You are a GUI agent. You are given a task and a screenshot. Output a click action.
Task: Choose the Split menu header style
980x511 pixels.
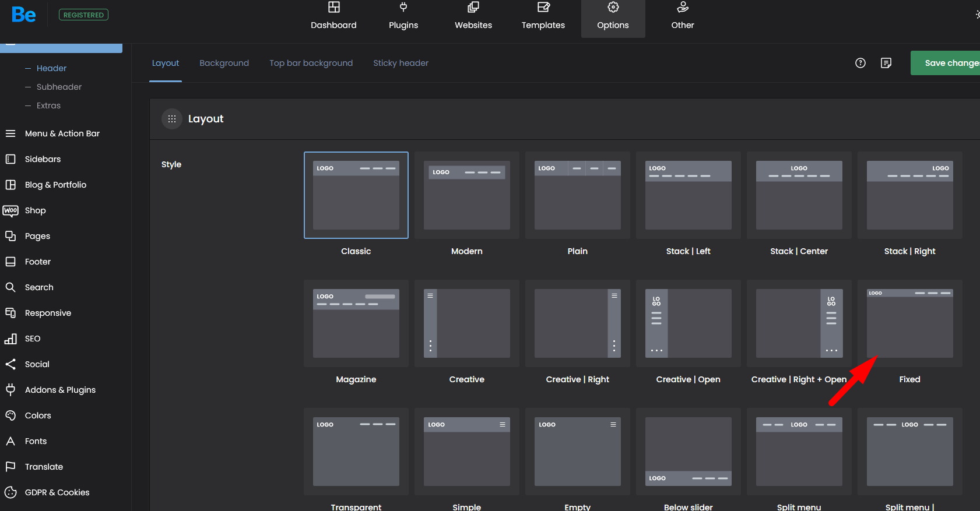pyautogui.click(x=799, y=452)
